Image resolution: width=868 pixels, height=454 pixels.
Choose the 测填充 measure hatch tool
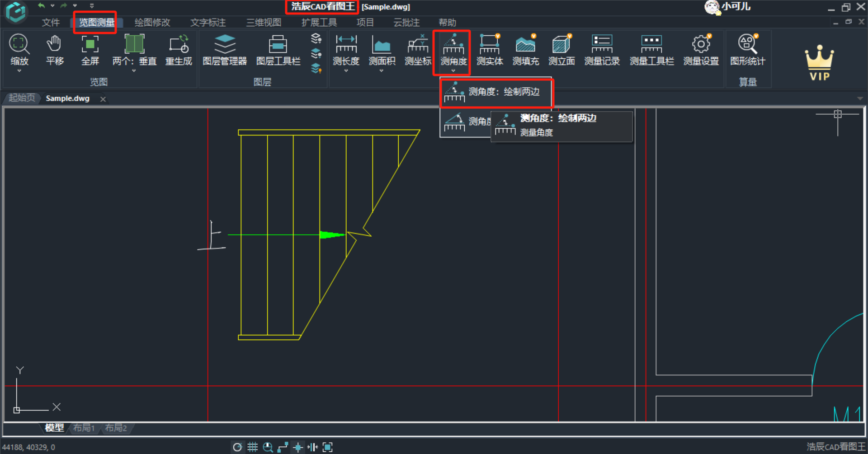coord(526,49)
